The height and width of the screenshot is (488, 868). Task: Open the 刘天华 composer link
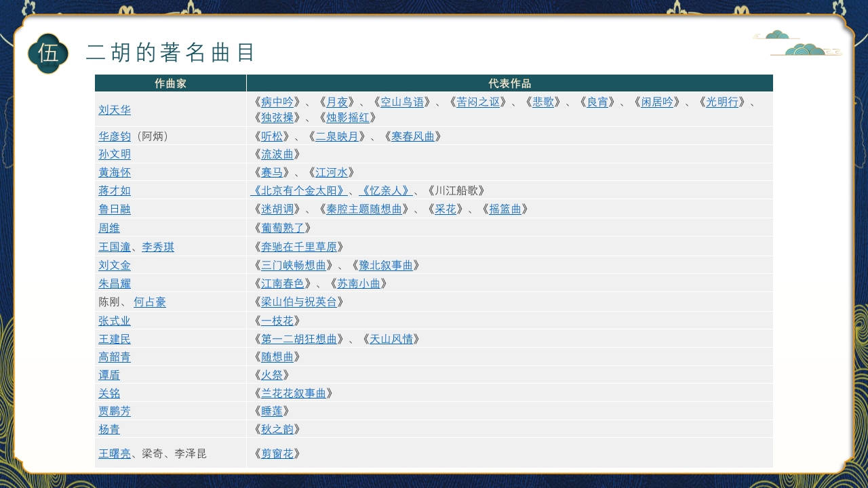point(115,110)
